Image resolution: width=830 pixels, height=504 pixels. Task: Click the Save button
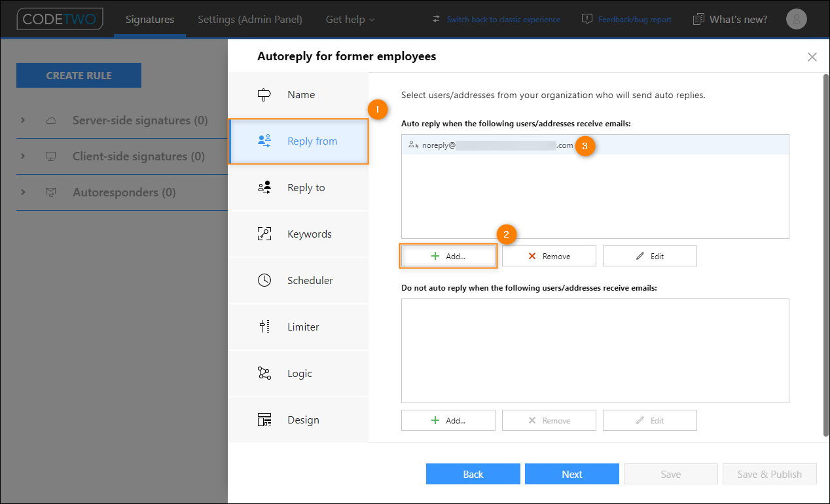(671, 474)
